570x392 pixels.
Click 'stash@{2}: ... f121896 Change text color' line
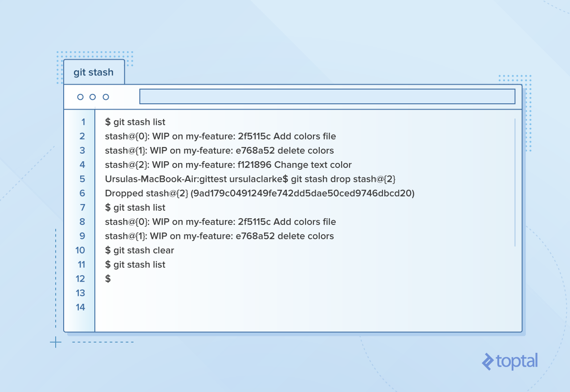tap(228, 165)
